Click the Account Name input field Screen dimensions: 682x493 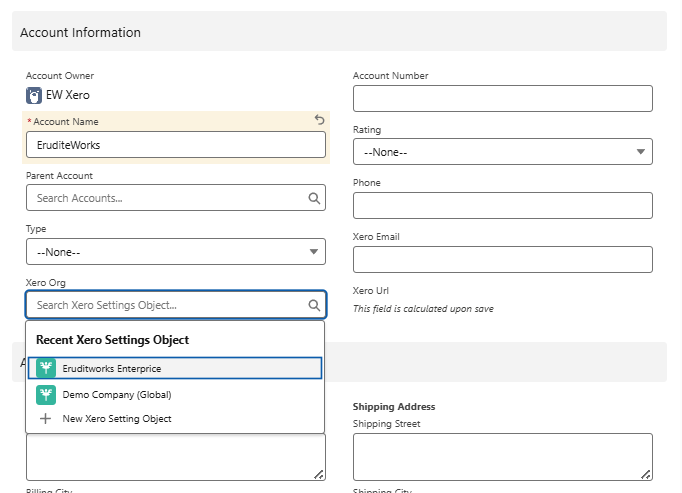(x=176, y=145)
